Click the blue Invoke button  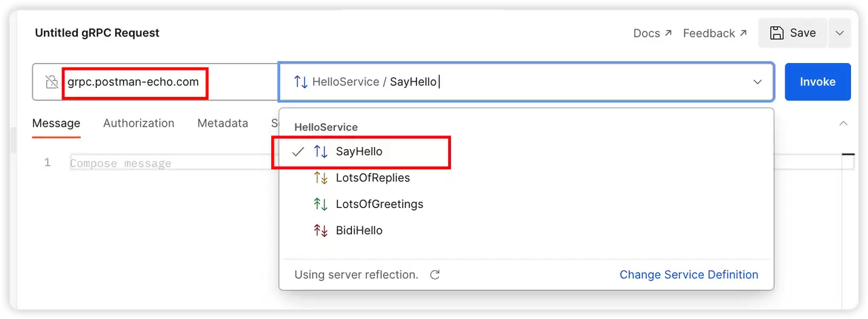point(818,82)
